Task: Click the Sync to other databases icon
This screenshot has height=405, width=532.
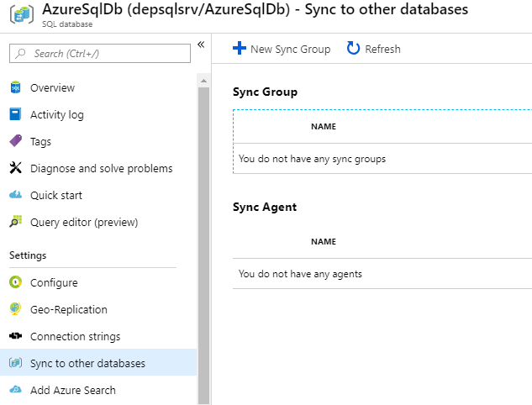Action: pos(16,363)
